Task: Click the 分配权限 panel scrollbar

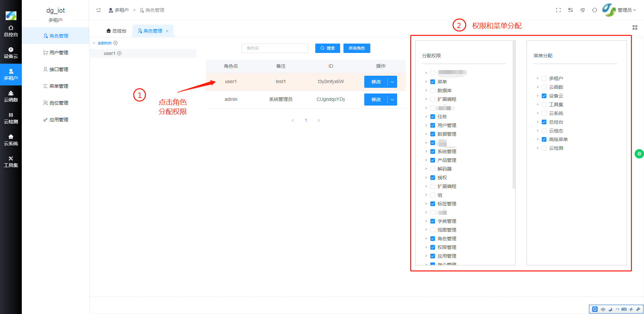Action: [x=514, y=115]
